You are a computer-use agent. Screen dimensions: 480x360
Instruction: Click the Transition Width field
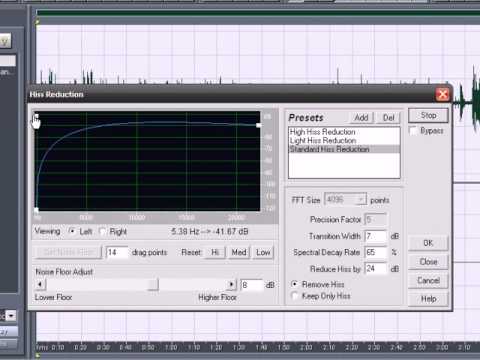pyautogui.click(x=376, y=236)
